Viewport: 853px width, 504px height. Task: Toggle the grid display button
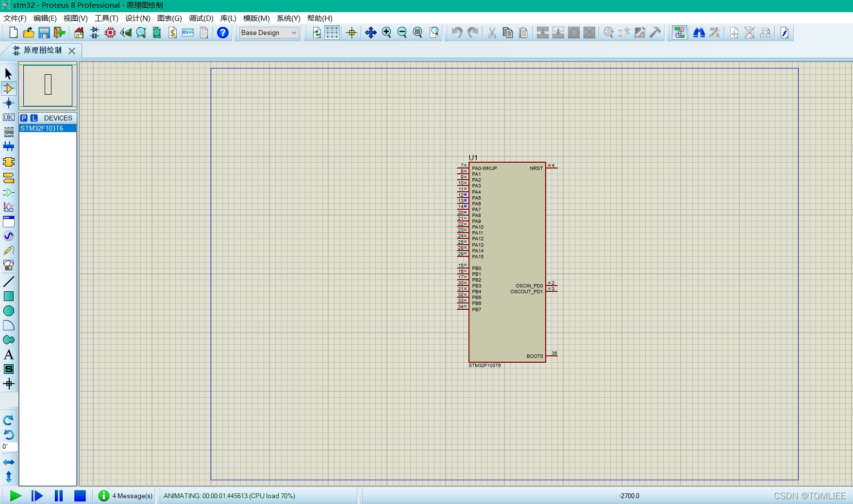pyautogui.click(x=332, y=33)
